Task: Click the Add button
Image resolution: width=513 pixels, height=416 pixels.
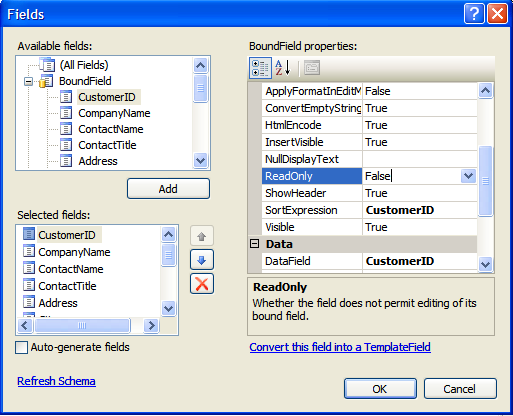Action: pos(168,189)
